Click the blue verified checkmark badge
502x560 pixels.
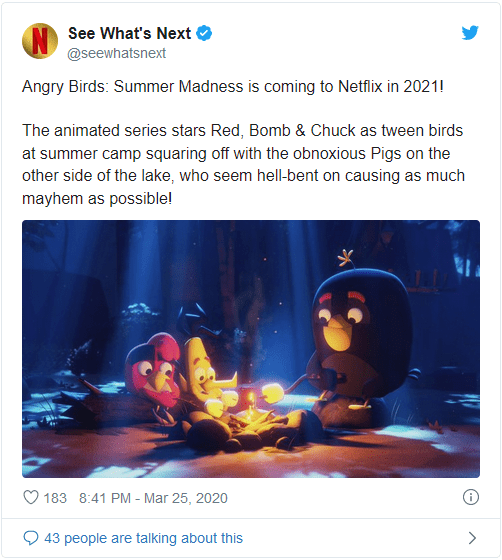point(204,33)
